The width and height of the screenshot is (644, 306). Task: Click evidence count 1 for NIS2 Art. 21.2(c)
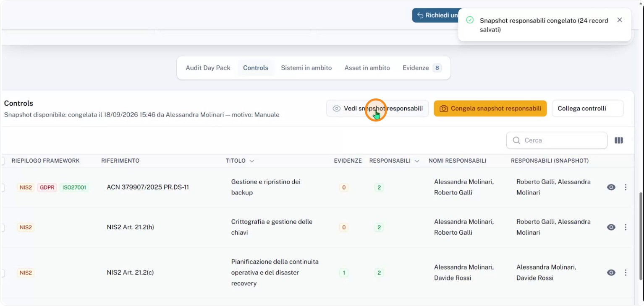344,272
